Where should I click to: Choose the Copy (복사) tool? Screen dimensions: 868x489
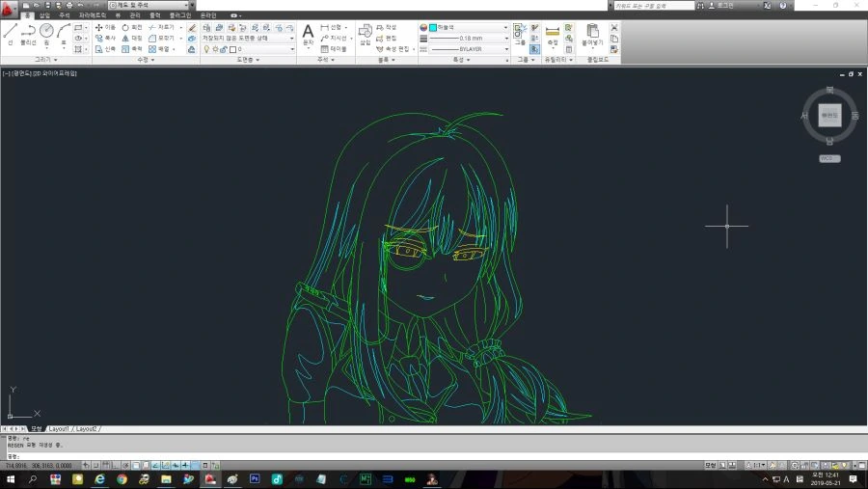(x=105, y=39)
